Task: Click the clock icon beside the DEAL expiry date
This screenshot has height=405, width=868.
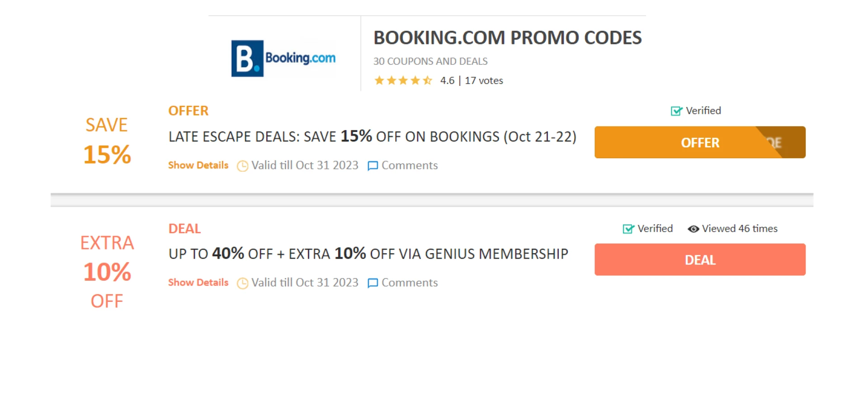Action: pyautogui.click(x=242, y=283)
